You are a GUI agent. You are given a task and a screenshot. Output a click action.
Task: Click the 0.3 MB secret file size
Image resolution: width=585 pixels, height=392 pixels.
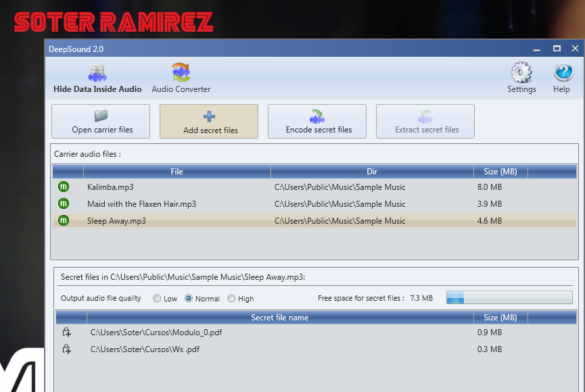tap(490, 349)
